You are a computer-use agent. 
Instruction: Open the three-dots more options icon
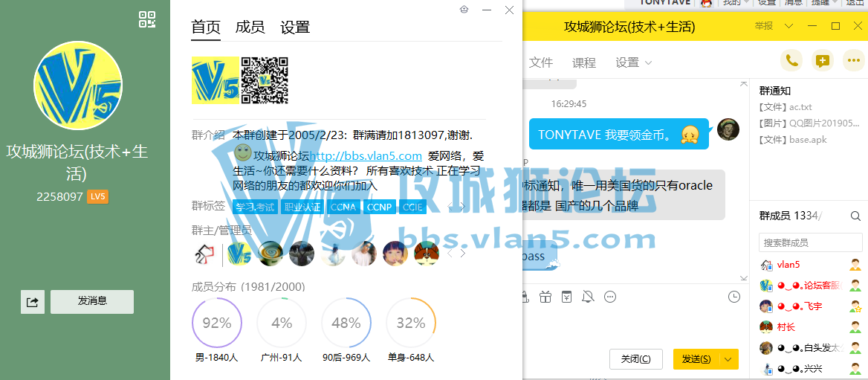pyautogui.click(x=854, y=60)
